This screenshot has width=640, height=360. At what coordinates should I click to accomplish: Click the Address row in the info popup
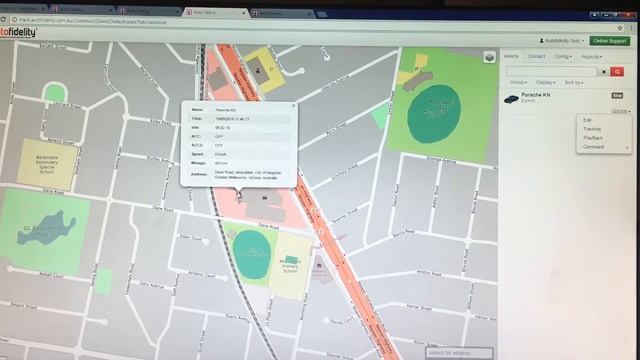click(240, 175)
